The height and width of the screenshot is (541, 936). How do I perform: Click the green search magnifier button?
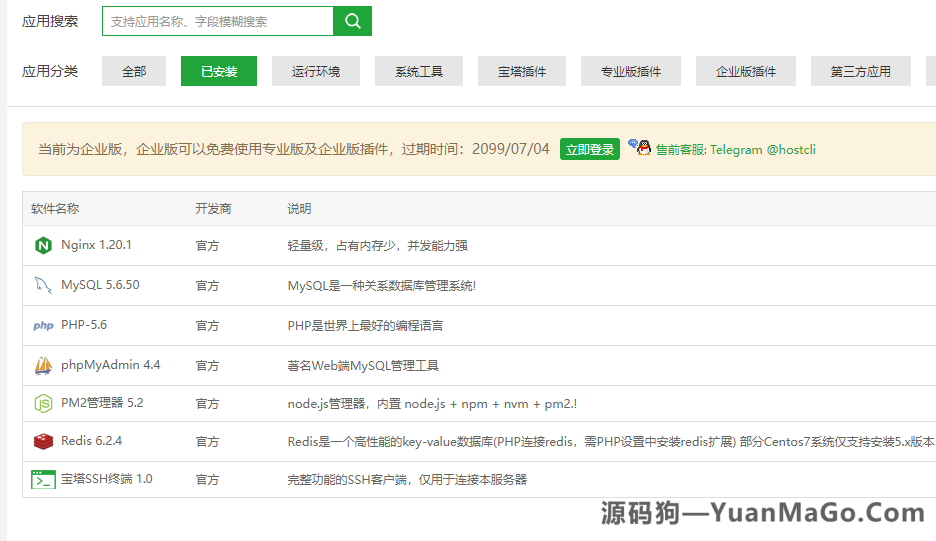click(352, 21)
